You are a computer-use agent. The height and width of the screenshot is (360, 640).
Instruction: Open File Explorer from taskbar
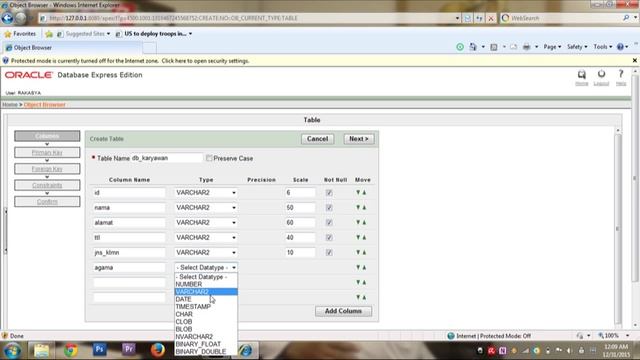coord(41,350)
